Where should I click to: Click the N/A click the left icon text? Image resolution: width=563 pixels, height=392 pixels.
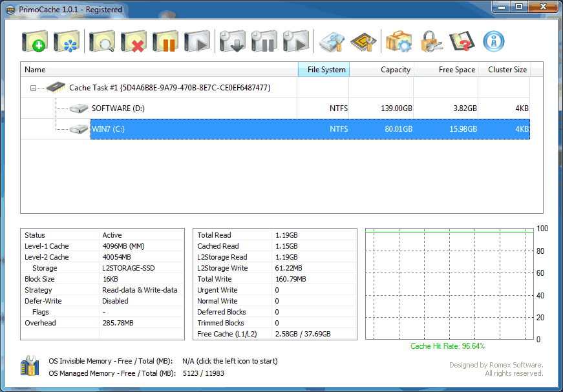coord(230,361)
